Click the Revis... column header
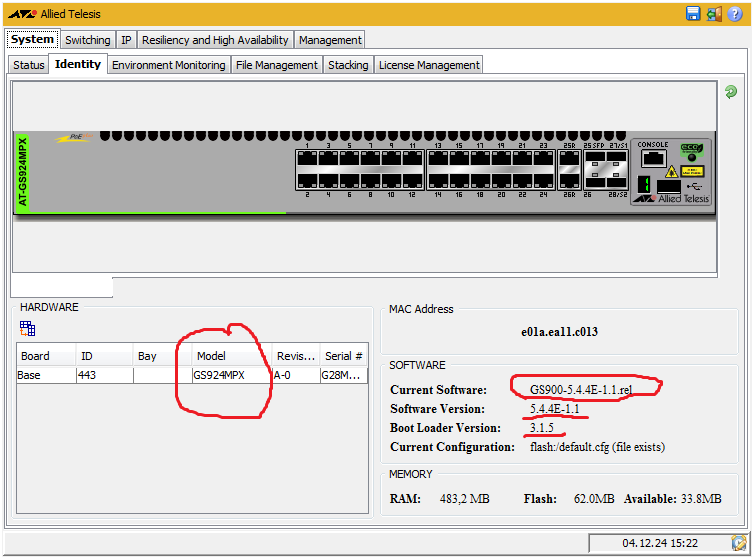 click(x=296, y=356)
